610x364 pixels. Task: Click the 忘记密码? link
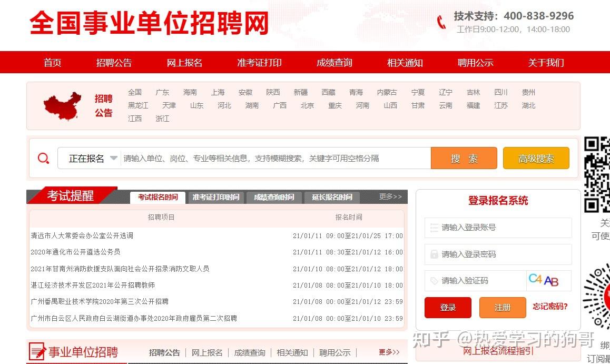(x=550, y=307)
